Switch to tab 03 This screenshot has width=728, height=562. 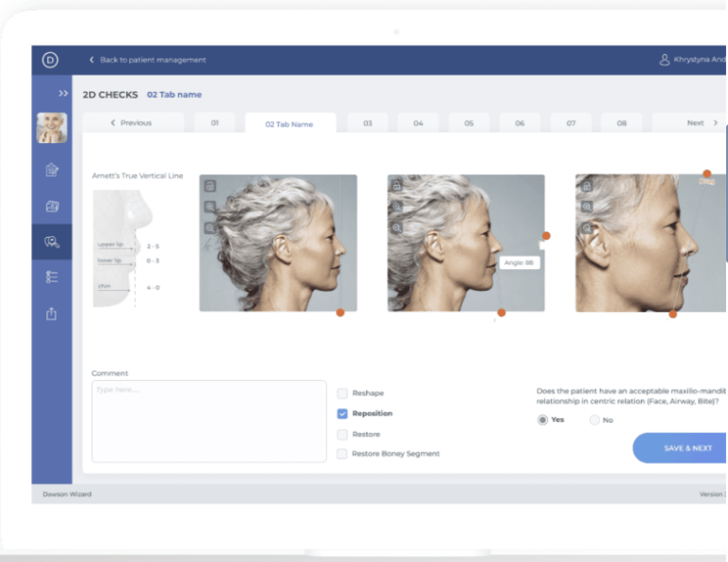367,123
